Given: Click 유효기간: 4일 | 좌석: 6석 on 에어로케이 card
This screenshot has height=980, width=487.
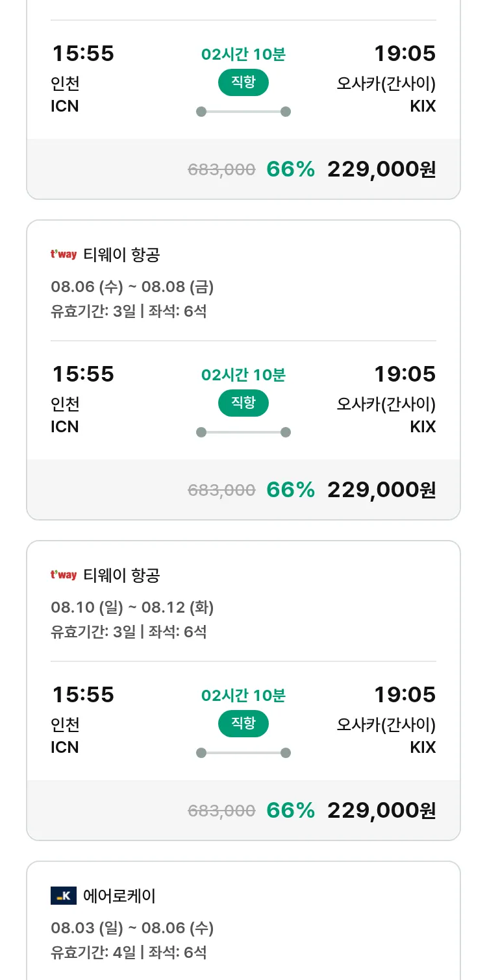Looking at the screenshot, I should click(129, 953).
